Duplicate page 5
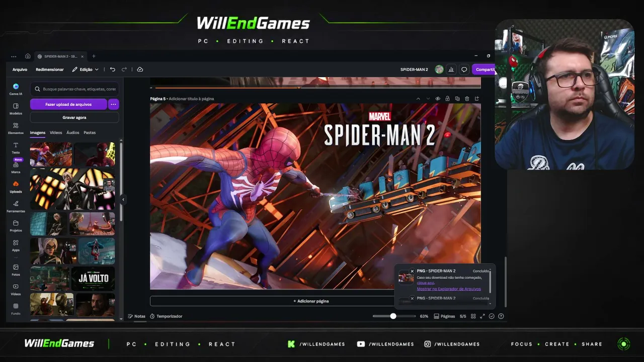The width and height of the screenshot is (644, 362). point(457,99)
